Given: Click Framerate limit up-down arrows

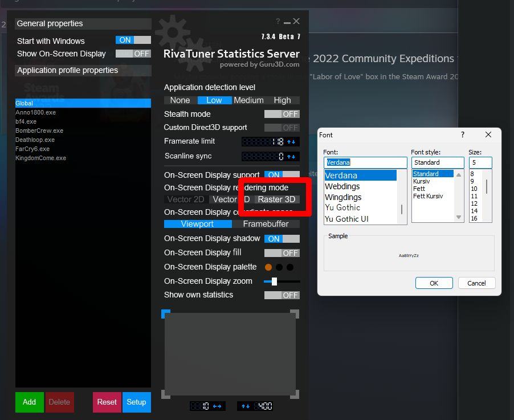Looking at the screenshot, I should coord(291,142).
